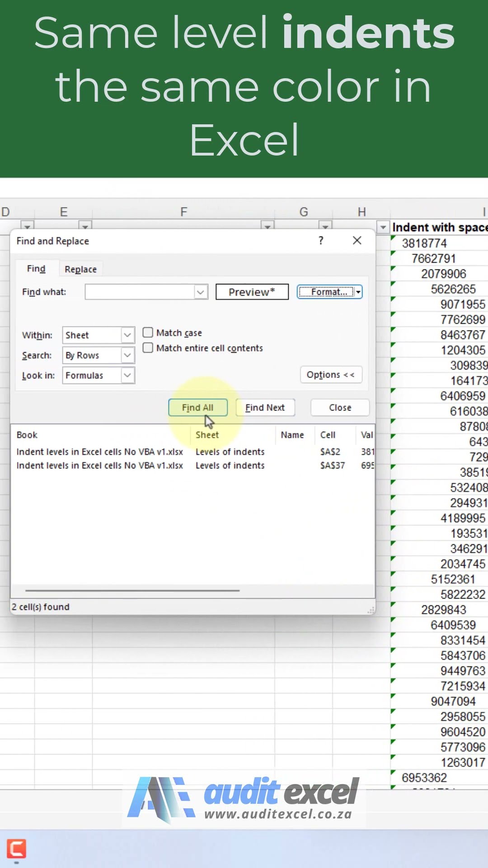Open the Search: By Rows dropdown
The width and height of the screenshot is (488, 868).
pyautogui.click(x=99, y=355)
